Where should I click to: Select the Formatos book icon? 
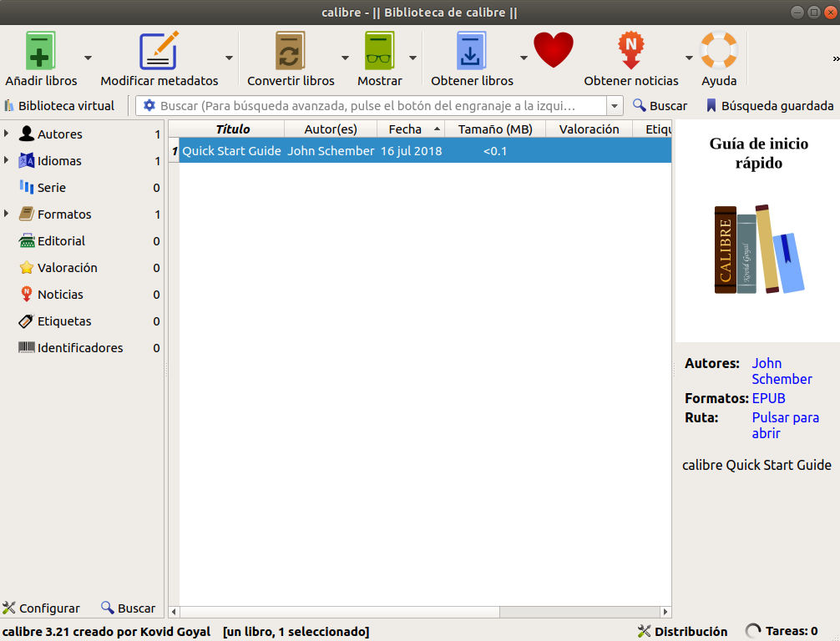pos(26,214)
